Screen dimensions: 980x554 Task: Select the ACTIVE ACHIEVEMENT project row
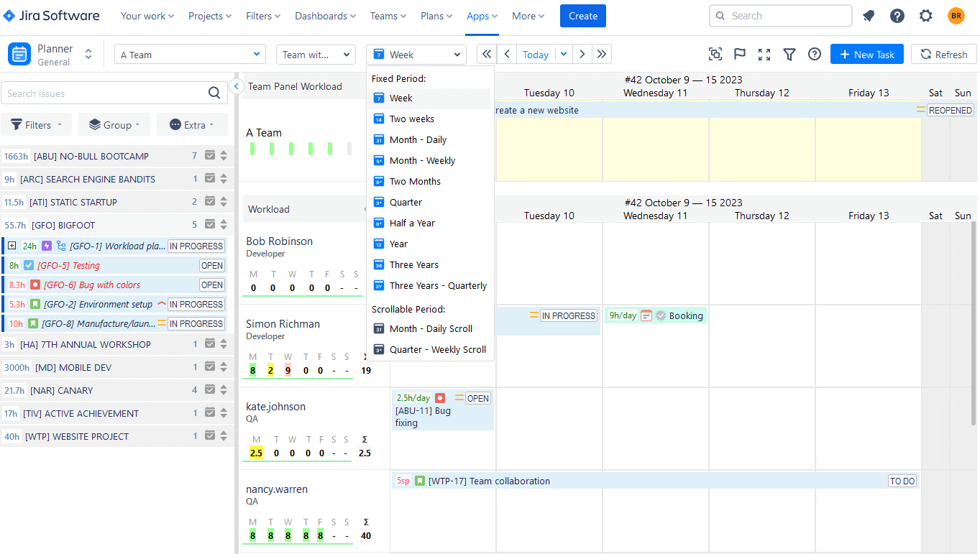(117, 413)
